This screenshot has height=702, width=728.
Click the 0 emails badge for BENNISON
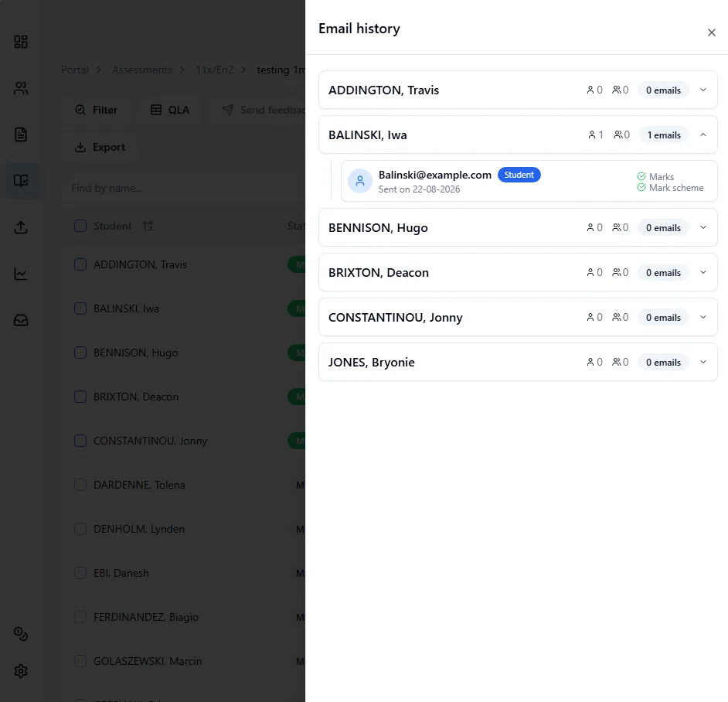tap(663, 227)
